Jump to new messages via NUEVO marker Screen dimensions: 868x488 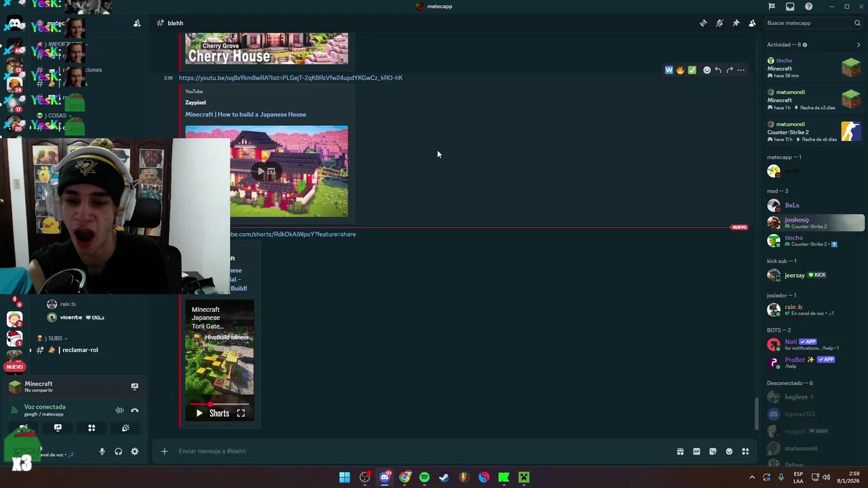pyautogui.click(x=739, y=227)
